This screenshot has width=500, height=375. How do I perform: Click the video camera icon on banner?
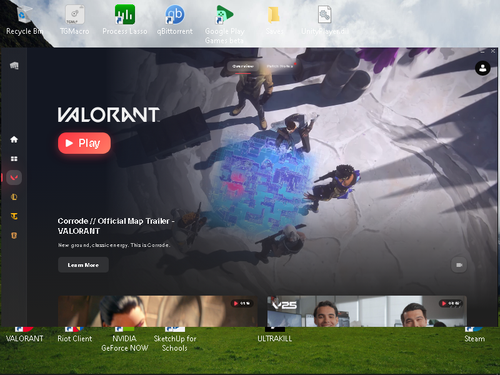(459, 265)
